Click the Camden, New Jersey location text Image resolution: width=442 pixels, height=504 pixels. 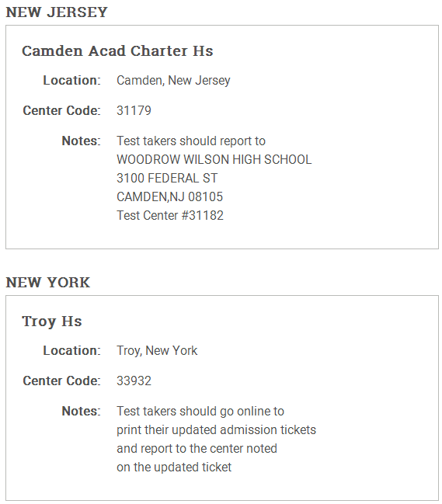click(173, 80)
